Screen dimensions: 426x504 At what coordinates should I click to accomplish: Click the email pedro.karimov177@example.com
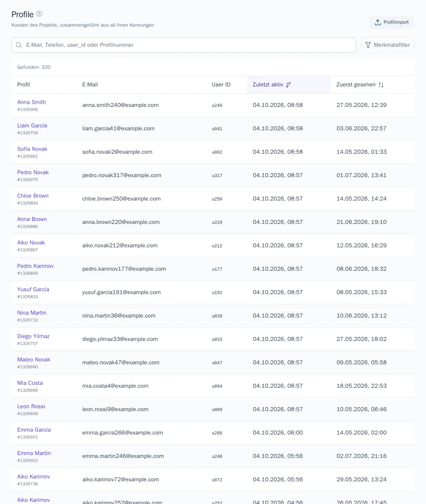(x=124, y=269)
